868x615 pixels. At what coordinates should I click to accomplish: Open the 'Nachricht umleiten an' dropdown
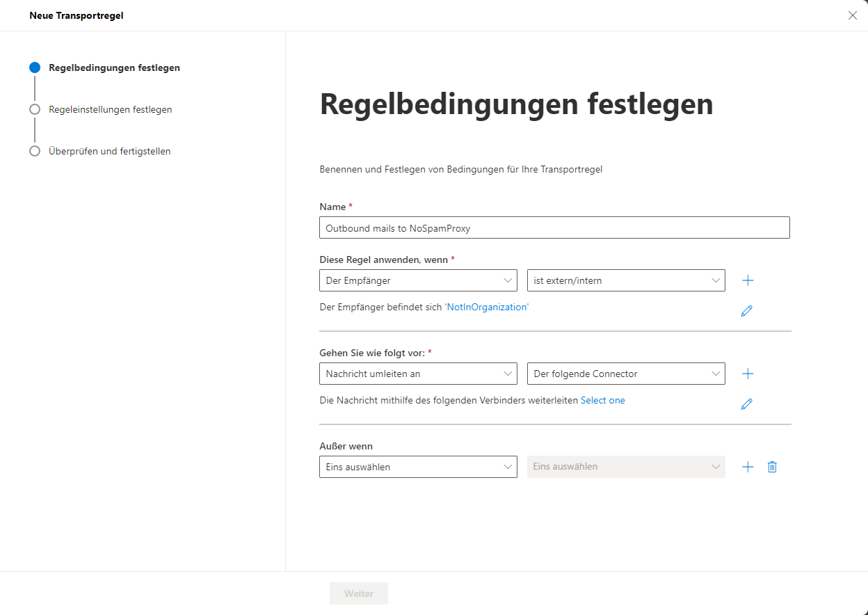tap(418, 374)
